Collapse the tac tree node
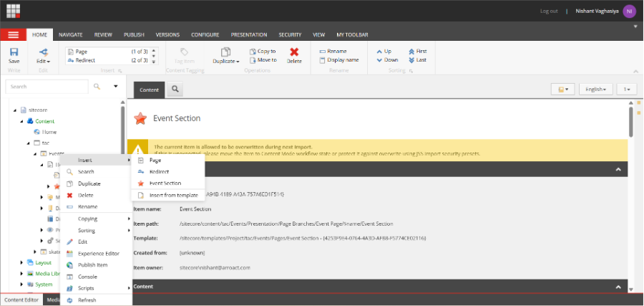Screen dimensions: 644x306 tap(29, 143)
